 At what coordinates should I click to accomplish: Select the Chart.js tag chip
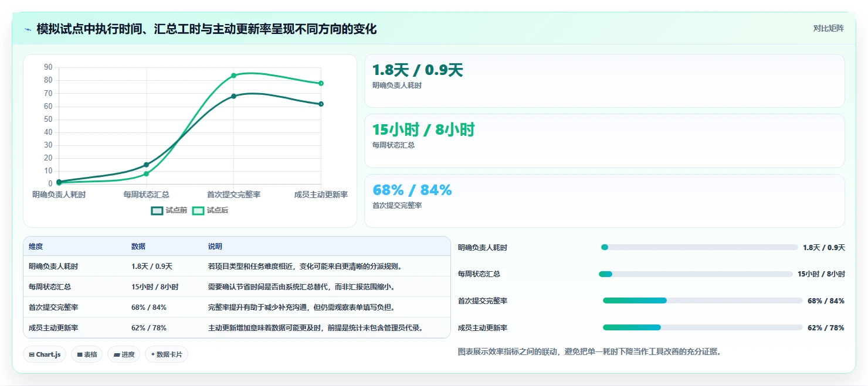pos(45,354)
